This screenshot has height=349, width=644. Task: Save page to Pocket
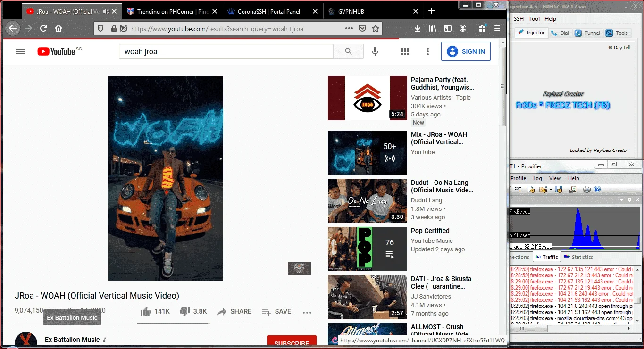(x=362, y=29)
